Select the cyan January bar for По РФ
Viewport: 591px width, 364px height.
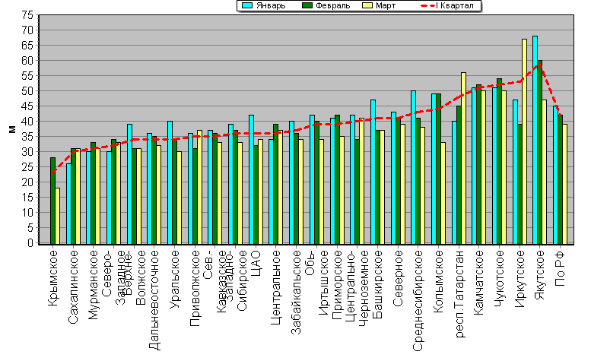click(555, 175)
